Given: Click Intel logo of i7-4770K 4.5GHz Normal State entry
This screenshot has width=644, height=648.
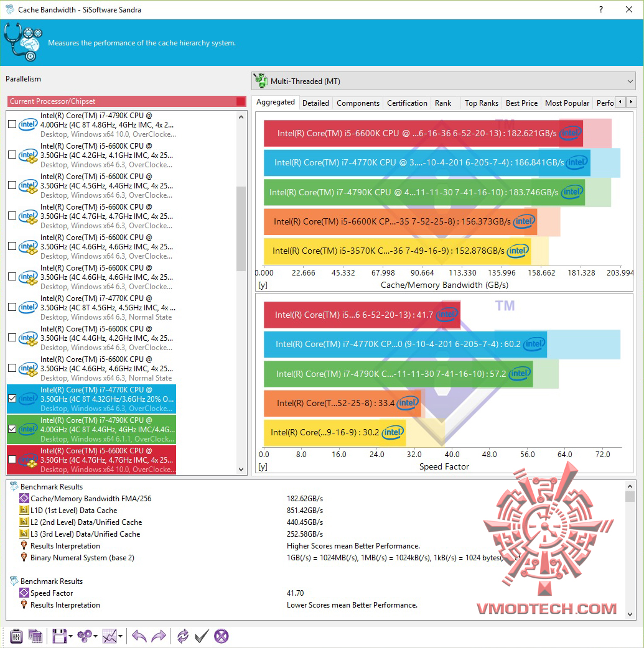Looking at the screenshot, I should (x=28, y=307).
